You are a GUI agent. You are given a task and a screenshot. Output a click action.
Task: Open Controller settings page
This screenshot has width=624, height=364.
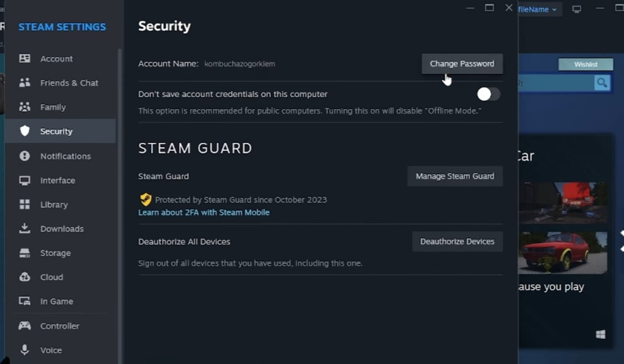[61, 326]
